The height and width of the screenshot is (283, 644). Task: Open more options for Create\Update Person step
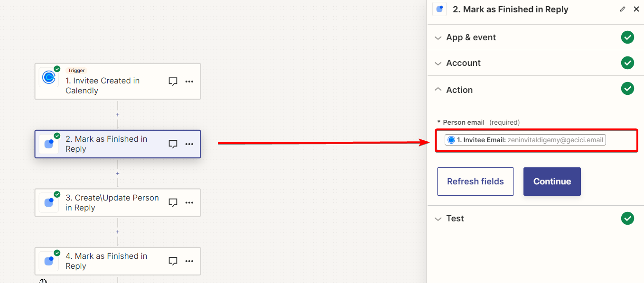[189, 203]
